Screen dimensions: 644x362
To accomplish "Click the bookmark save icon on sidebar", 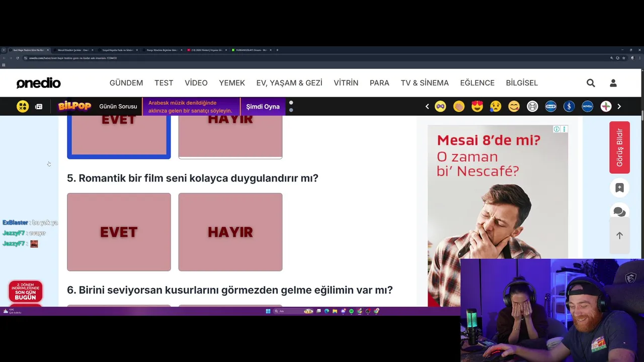I will click(x=619, y=188).
